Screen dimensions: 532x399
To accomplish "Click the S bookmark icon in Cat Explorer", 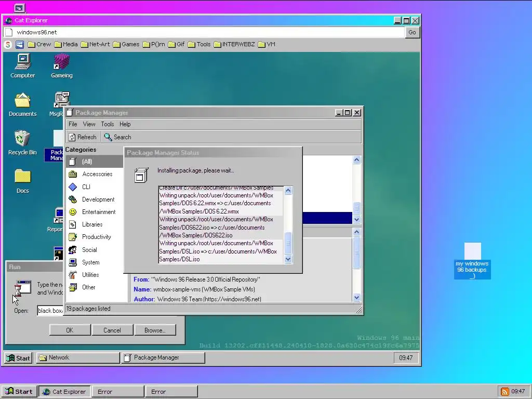I will 8,45.
